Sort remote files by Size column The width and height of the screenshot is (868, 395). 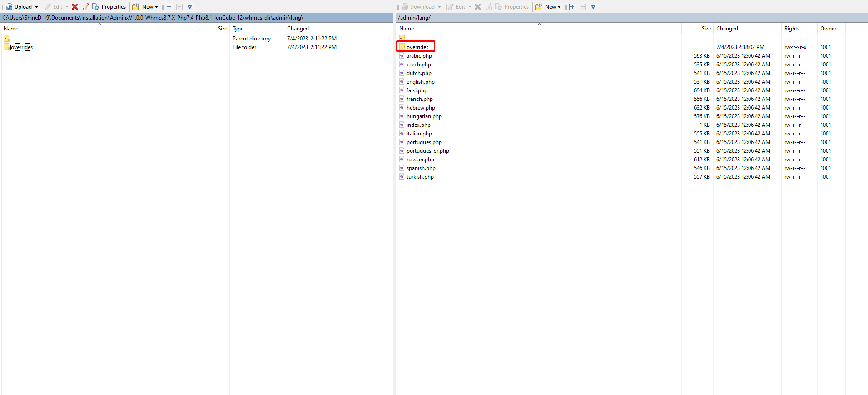tap(706, 29)
